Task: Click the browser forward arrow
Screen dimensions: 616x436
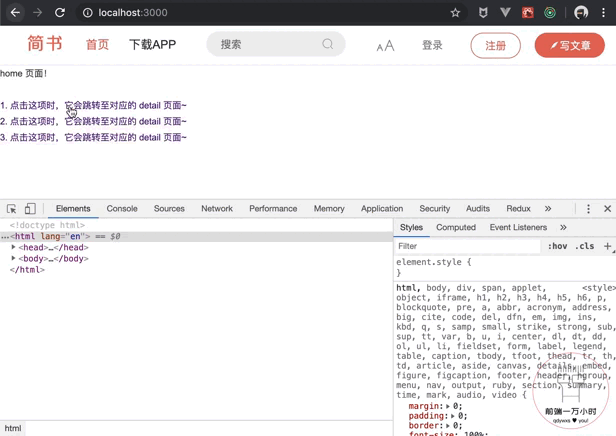Action: click(37, 13)
